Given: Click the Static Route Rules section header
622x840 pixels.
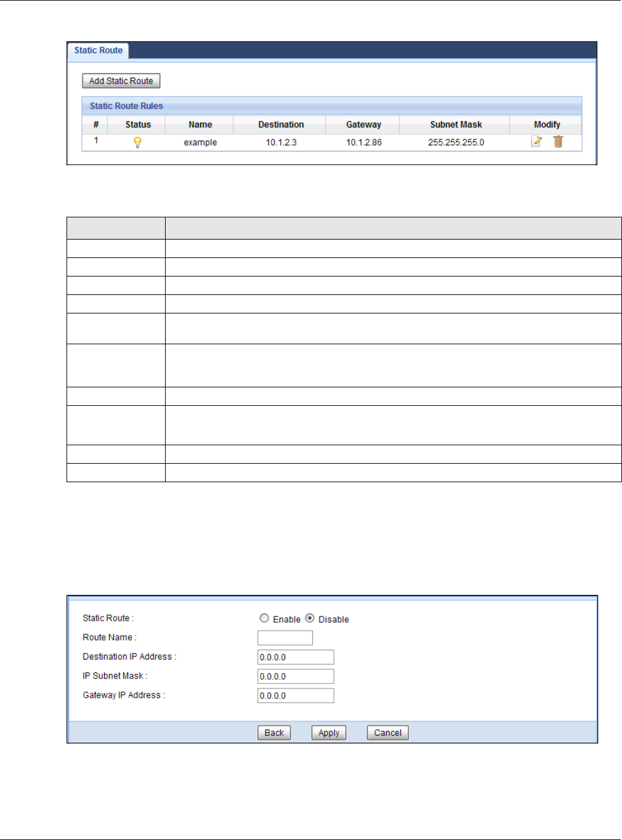Looking at the screenshot, I should coord(332,106).
